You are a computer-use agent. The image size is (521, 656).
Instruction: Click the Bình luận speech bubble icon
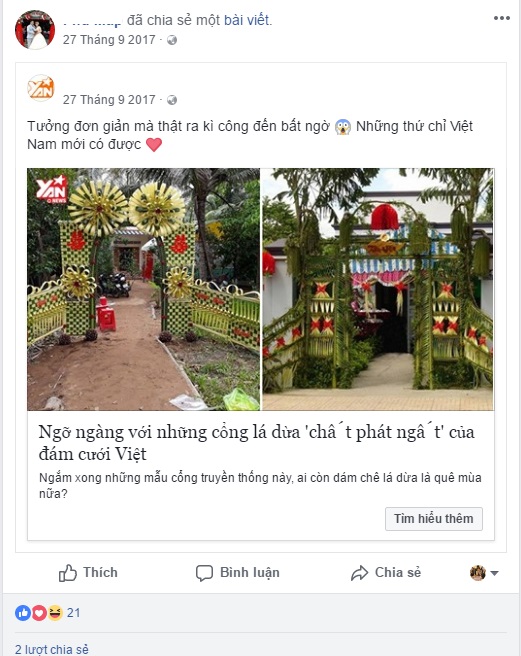tap(204, 573)
